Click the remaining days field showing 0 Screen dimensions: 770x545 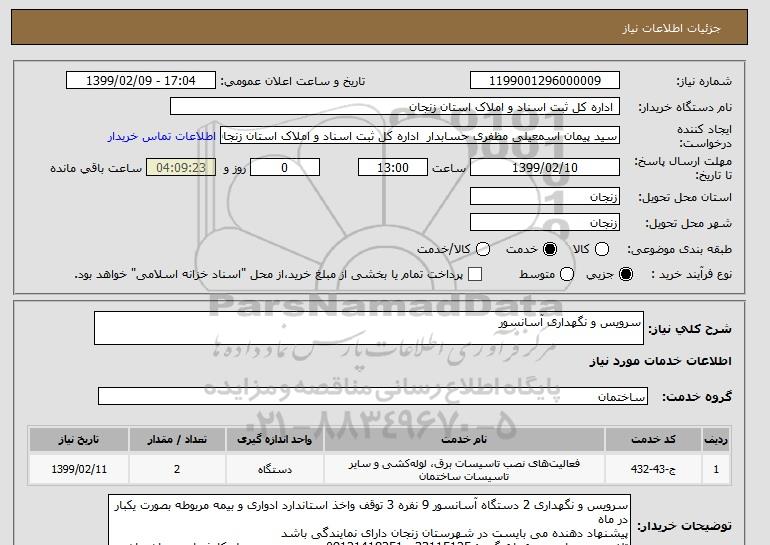(285, 167)
